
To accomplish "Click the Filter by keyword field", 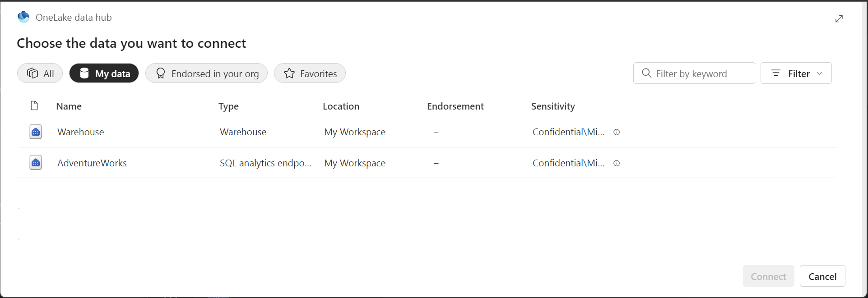I will [694, 73].
